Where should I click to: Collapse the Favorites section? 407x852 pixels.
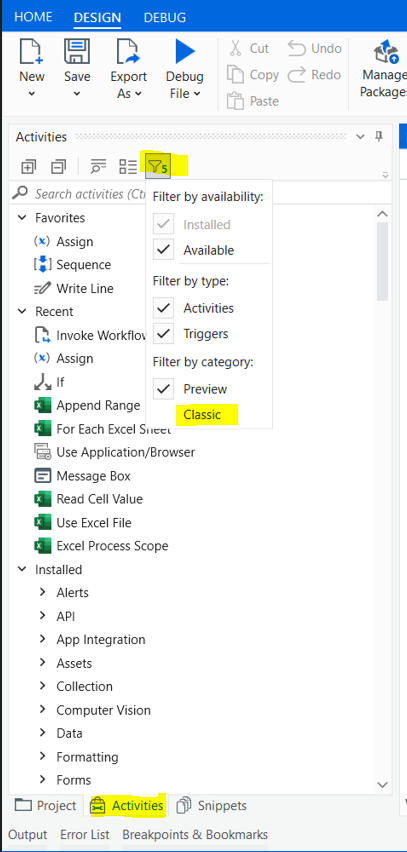click(22, 218)
